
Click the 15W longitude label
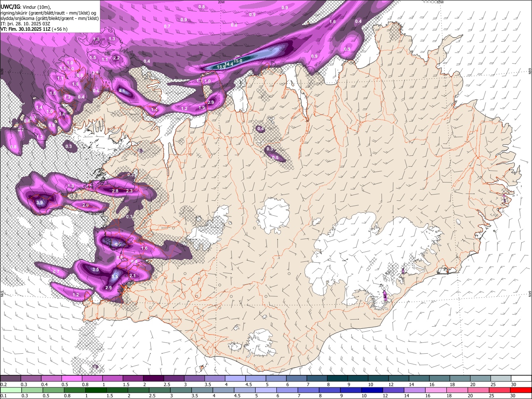tap(440, 2)
